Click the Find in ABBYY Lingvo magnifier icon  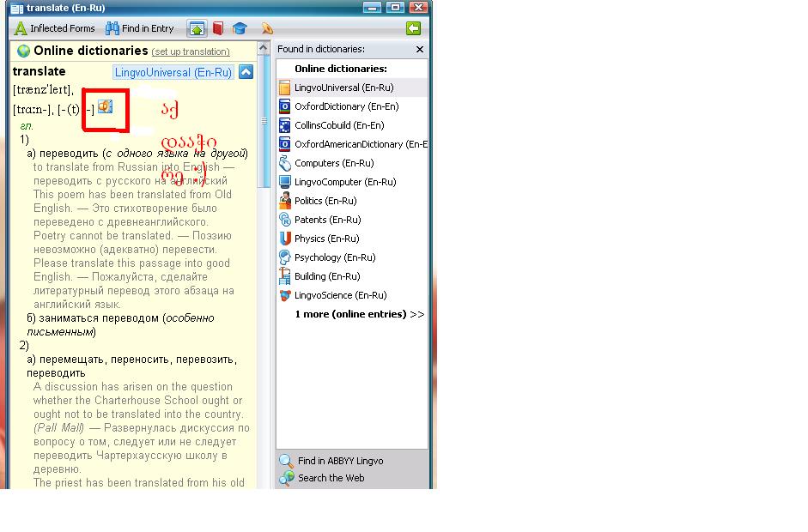(286, 461)
